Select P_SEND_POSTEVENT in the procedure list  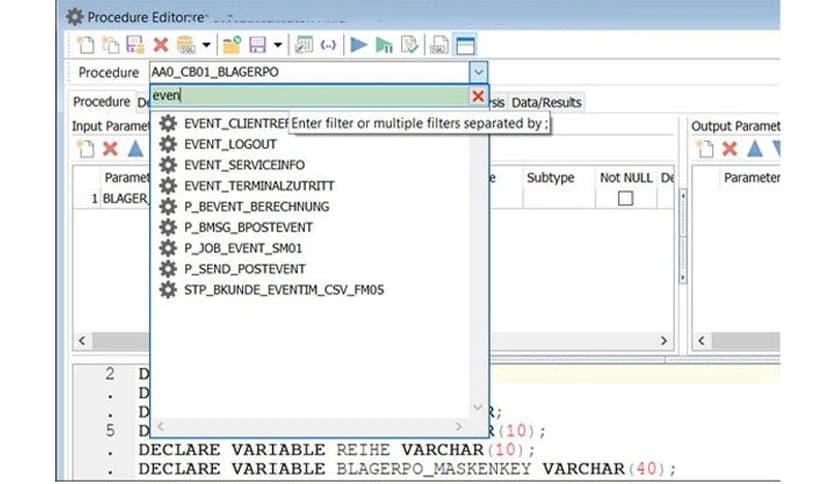(245, 269)
